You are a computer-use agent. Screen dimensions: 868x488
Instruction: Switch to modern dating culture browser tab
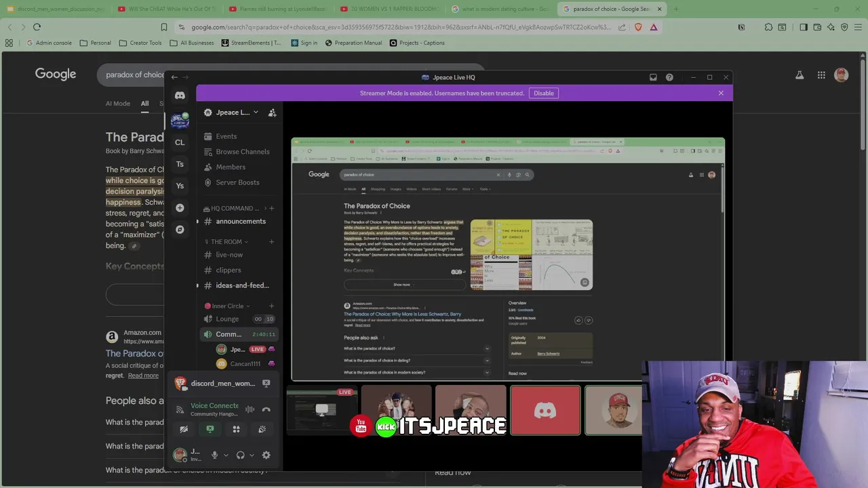click(x=500, y=9)
